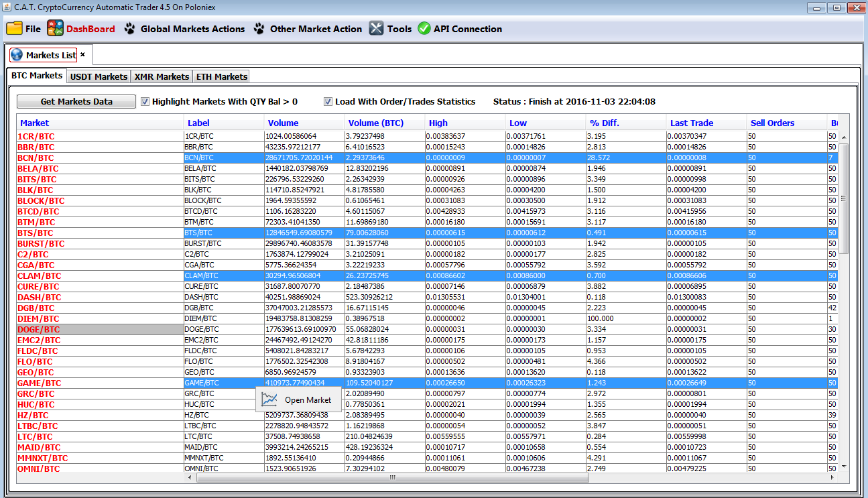This screenshot has width=868, height=498.
Task: Open the XMR Markets tab
Action: pyautogui.click(x=162, y=76)
